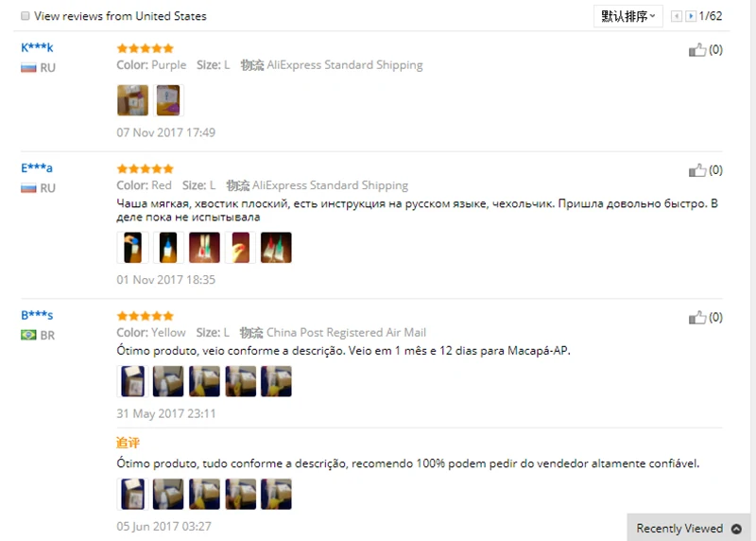Click thumbs-up icon on B***s's review
The height and width of the screenshot is (541, 756).
697,317
